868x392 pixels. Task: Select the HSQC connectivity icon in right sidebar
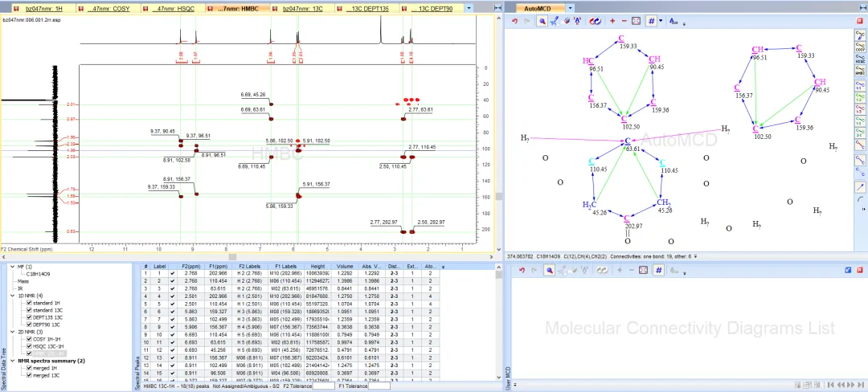pyautogui.click(x=860, y=59)
